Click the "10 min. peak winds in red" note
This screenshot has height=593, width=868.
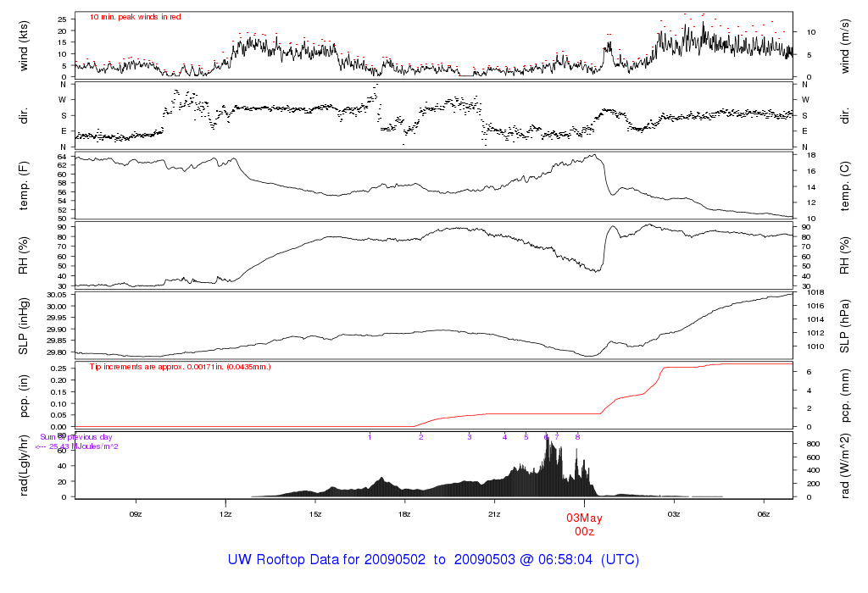135,17
